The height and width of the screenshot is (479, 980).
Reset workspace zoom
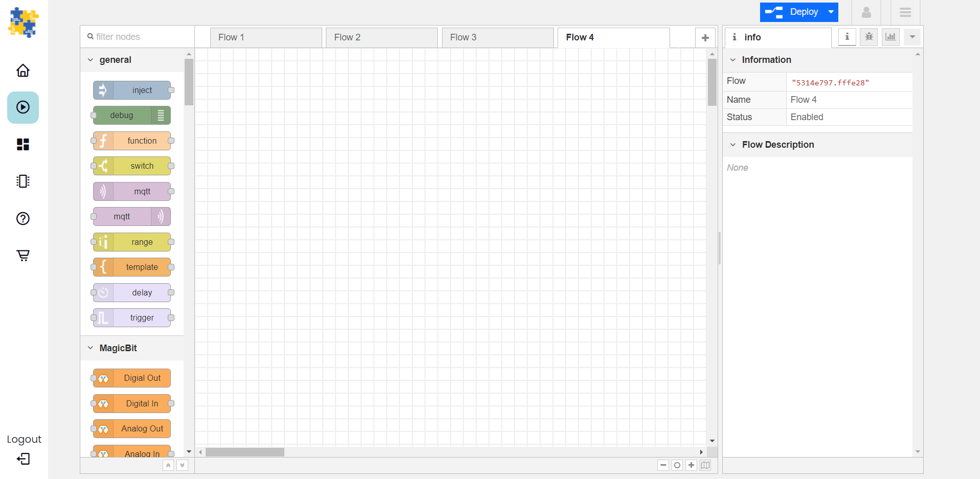coord(677,465)
